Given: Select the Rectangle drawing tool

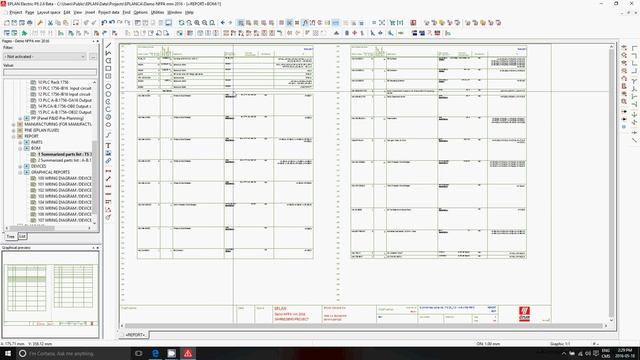Looking at the screenshot, I should point(108,69).
